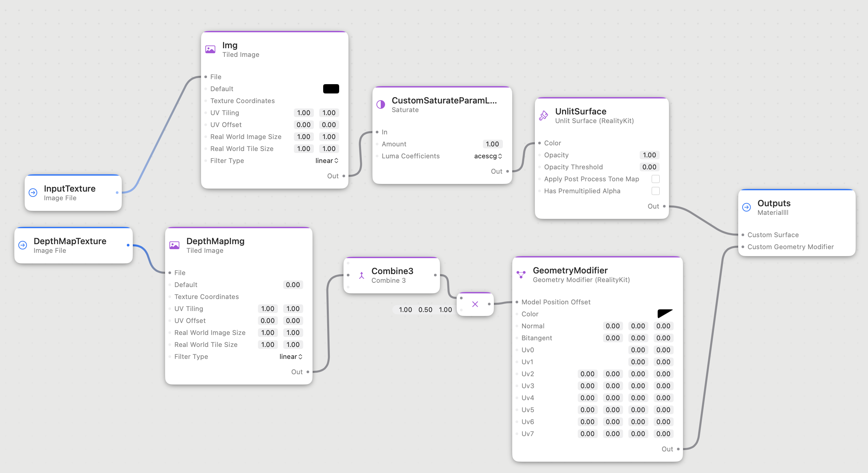Click GeometryModifier Color swatch
Screen dimensions: 868x473
tap(665, 314)
